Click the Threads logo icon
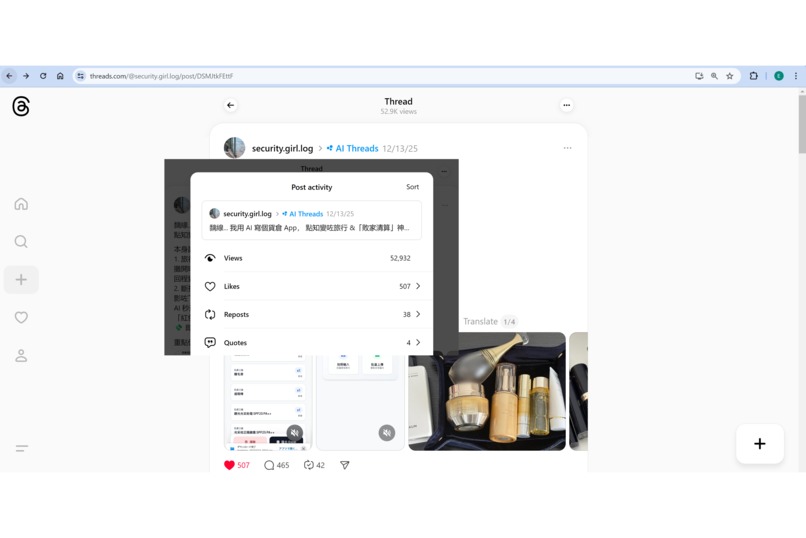This screenshot has height=538, width=806. pyautogui.click(x=21, y=106)
